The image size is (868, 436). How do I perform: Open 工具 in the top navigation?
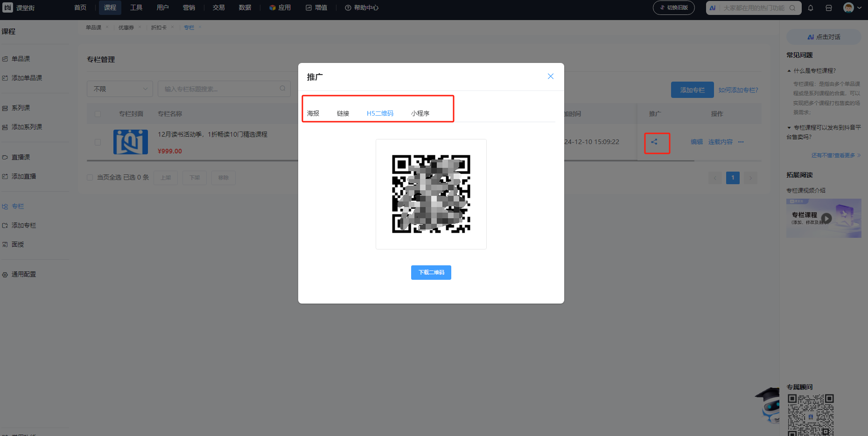136,7
